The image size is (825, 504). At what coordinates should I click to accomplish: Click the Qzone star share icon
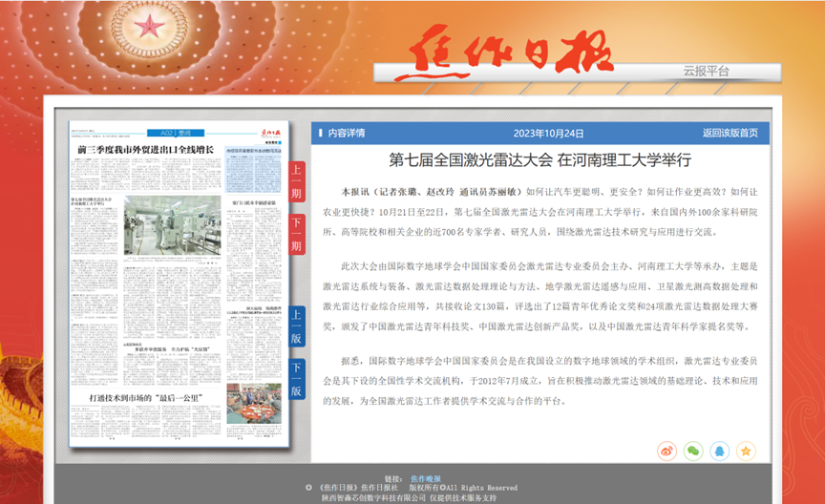click(x=745, y=451)
